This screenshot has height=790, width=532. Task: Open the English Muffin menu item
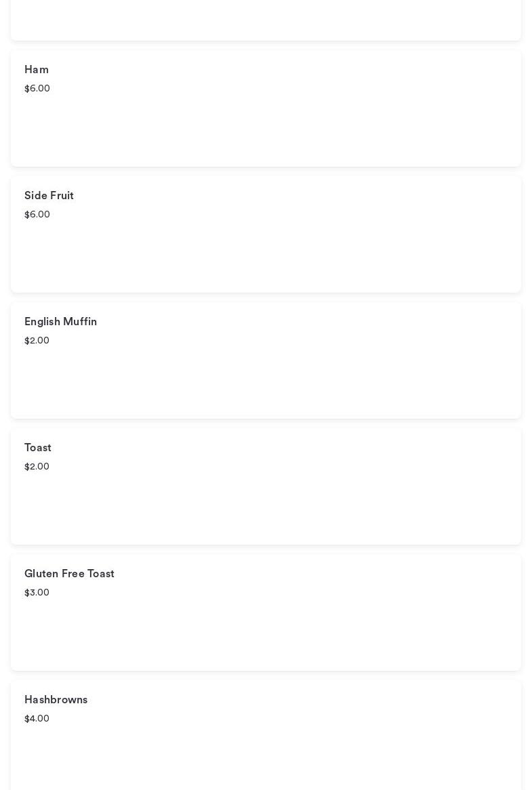click(60, 322)
